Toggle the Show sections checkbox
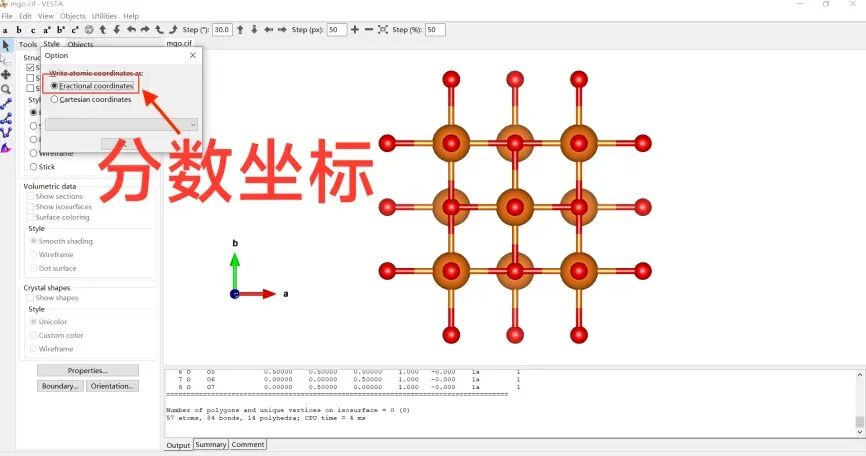This screenshot has width=866, height=456. 55,197
